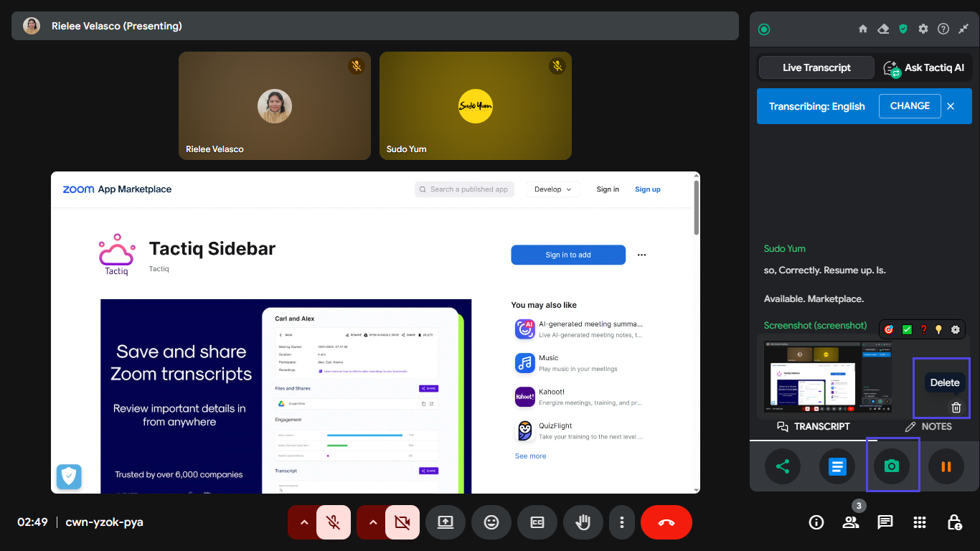
Task: Open Tactiq settings gear in panel header
Action: tap(923, 29)
